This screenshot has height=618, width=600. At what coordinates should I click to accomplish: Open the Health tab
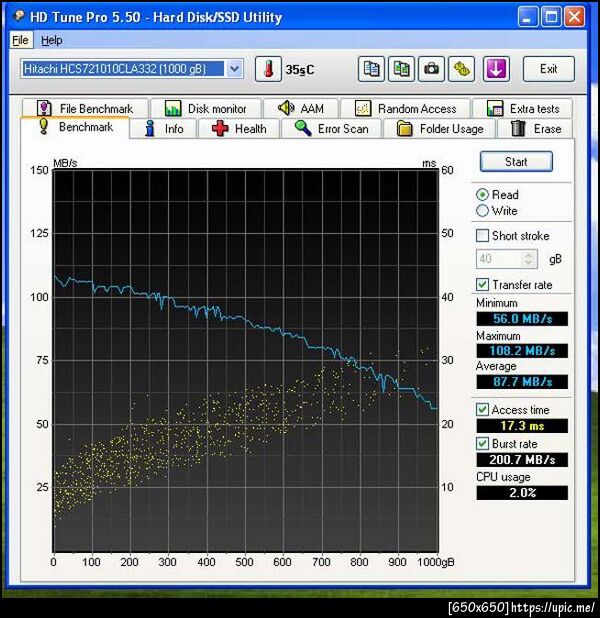tap(239, 129)
